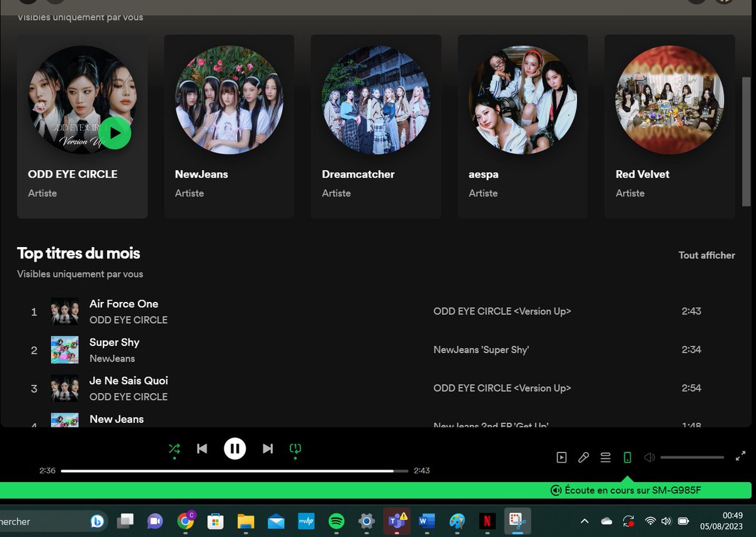Open the Écoute en cours sur SM-G985F banner
This screenshot has height=537, width=756.
tap(375, 490)
